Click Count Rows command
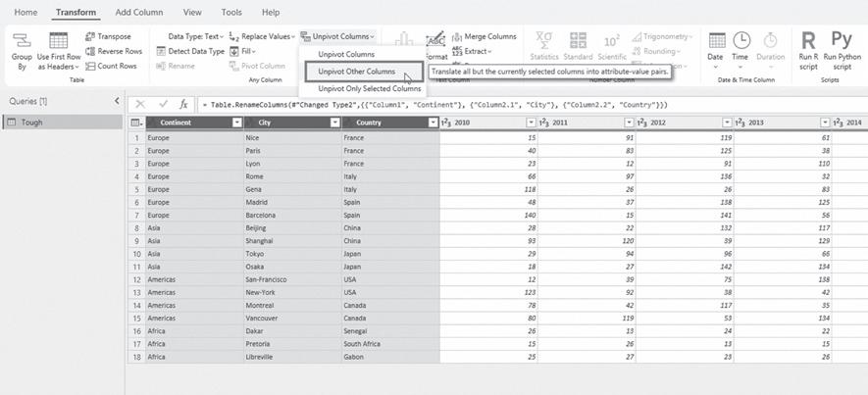The width and height of the screenshot is (868, 395). (111, 66)
